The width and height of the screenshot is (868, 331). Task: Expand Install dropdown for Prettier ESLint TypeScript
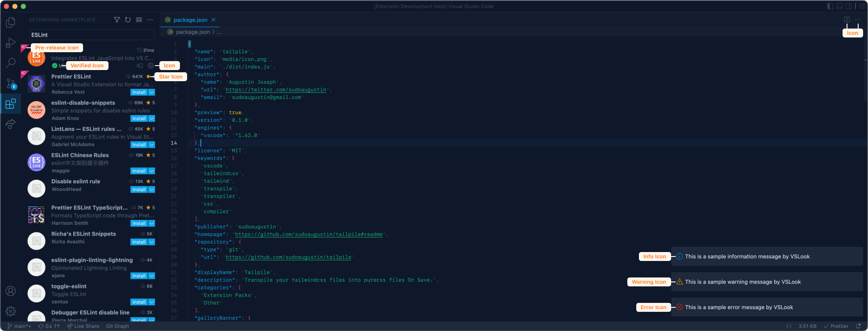(152, 223)
